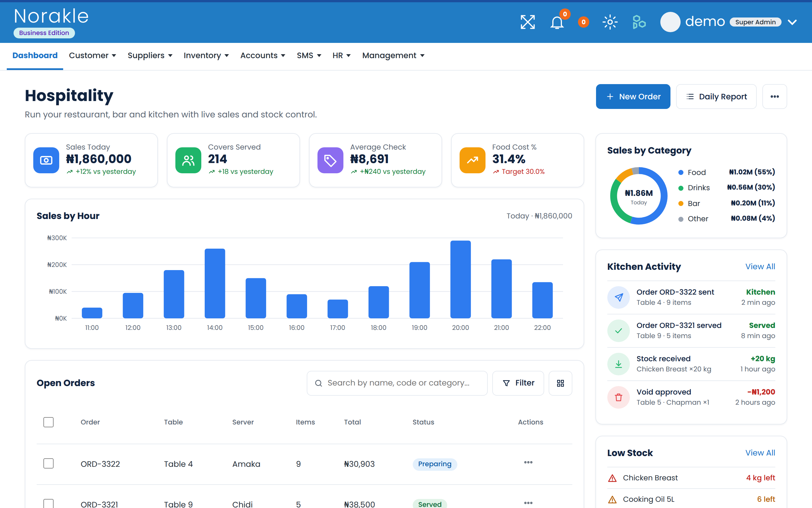Open the Accounts dropdown menu
812x508 pixels.
point(263,55)
